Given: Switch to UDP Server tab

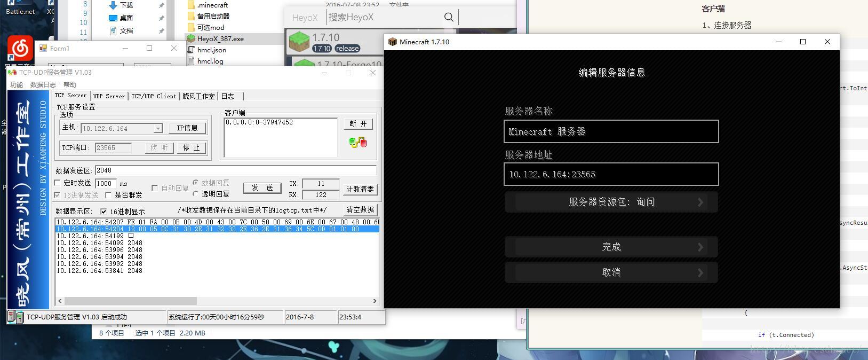Looking at the screenshot, I should 109,96.
